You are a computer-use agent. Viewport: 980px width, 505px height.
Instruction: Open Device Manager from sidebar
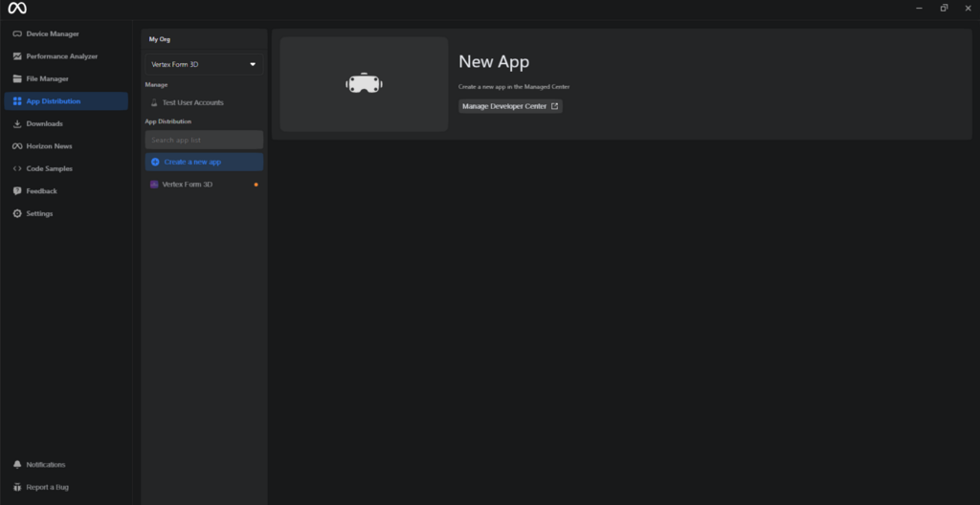click(x=53, y=33)
